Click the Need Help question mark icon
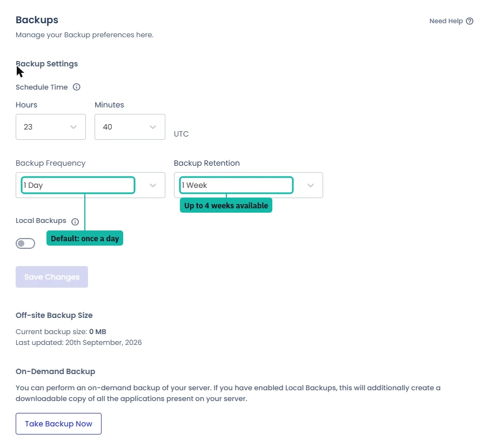This screenshot has height=448, width=496. click(470, 21)
